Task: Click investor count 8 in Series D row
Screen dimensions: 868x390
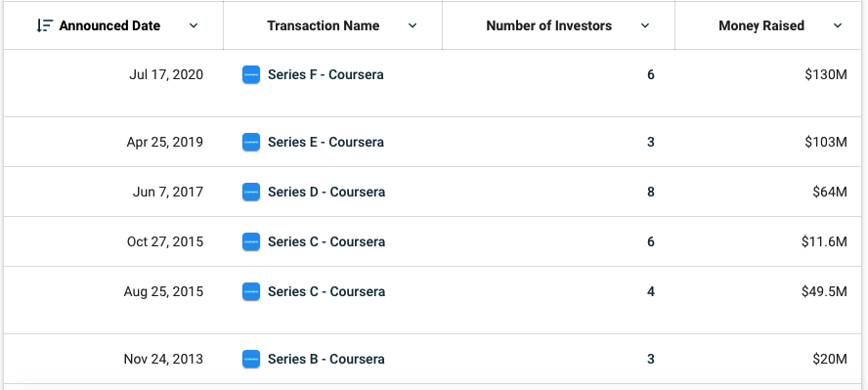Action: tap(650, 192)
